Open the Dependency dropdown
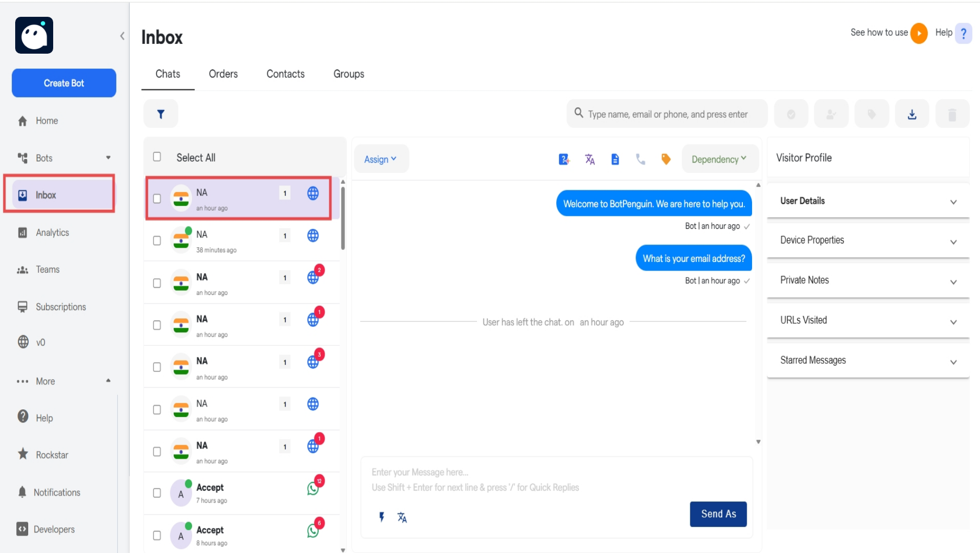 (x=720, y=159)
